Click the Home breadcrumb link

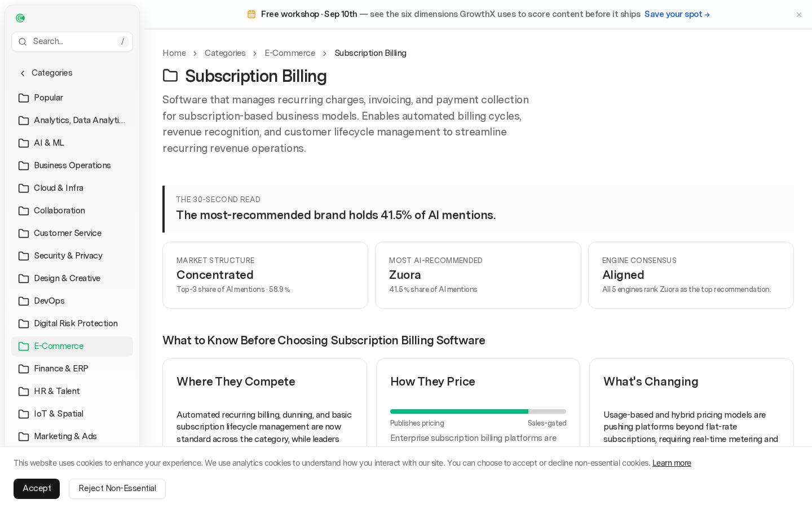pyautogui.click(x=174, y=53)
